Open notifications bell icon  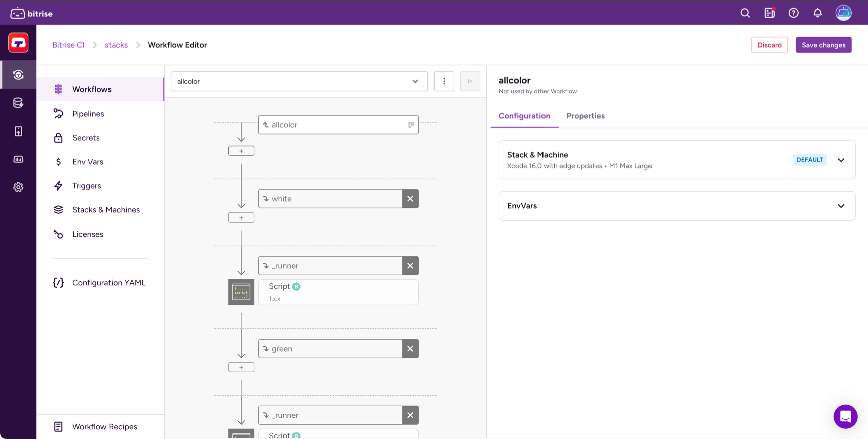(x=818, y=13)
